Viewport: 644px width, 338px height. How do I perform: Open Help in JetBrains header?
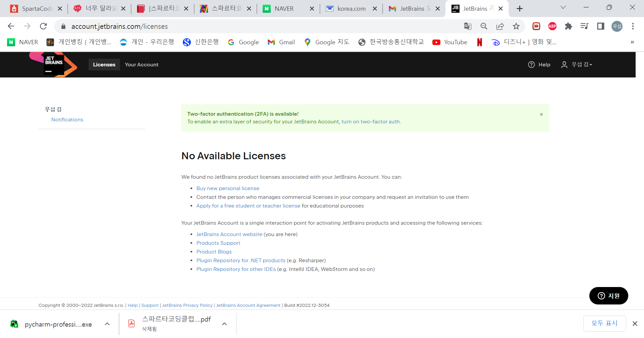tap(539, 64)
